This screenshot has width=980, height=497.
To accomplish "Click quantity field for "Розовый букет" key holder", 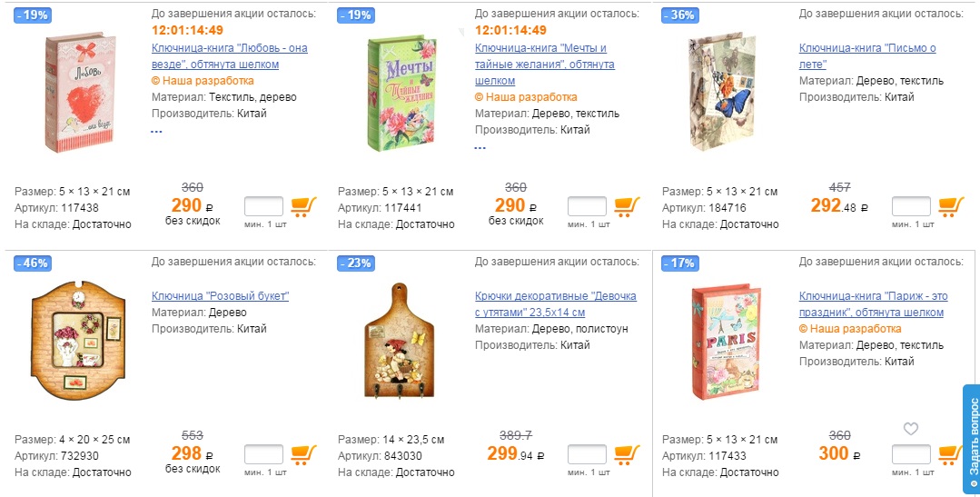I will click(263, 454).
